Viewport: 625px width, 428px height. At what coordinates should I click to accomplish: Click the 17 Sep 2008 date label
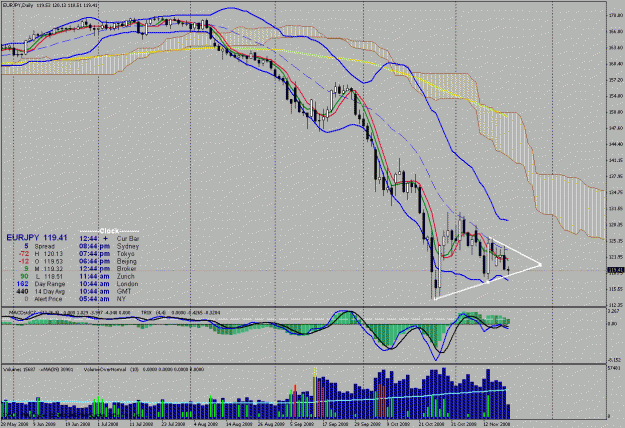(x=334, y=424)
